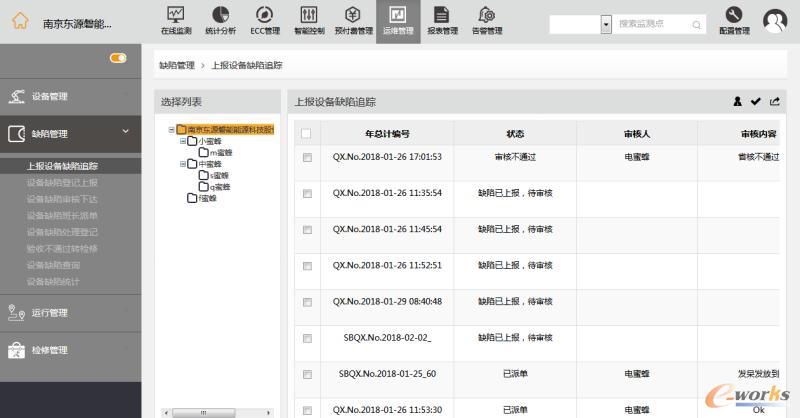Open 智能控制 sliders icon

[x=309, y=14]
